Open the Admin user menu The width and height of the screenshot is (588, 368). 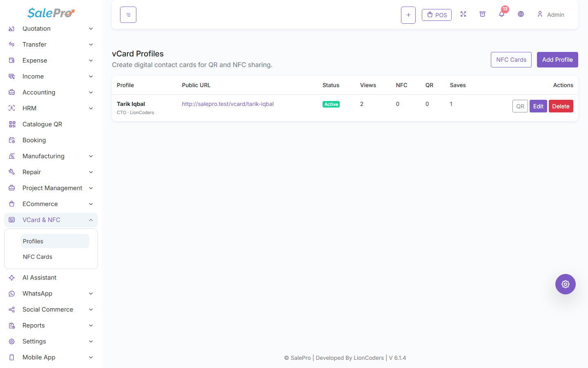(551, 15)
